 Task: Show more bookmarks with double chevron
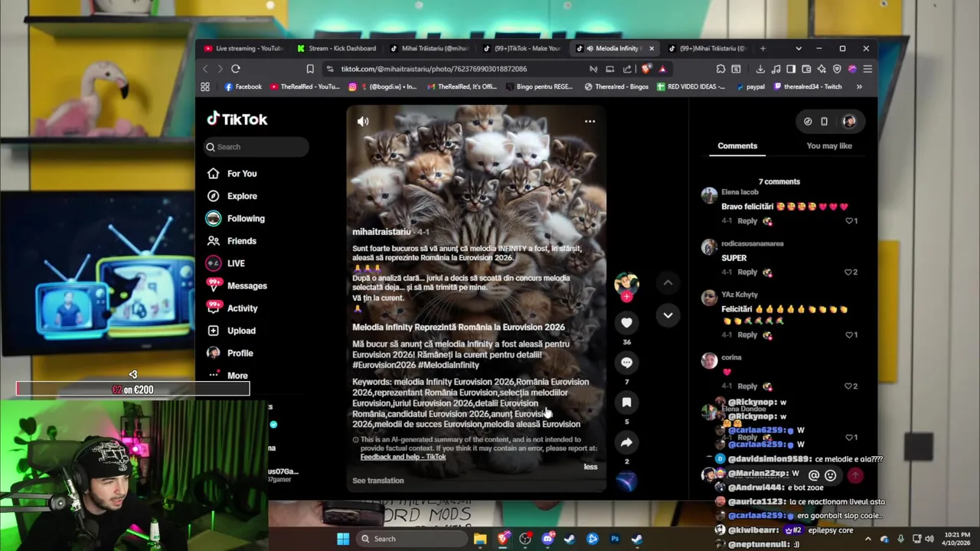click(859, 86)
